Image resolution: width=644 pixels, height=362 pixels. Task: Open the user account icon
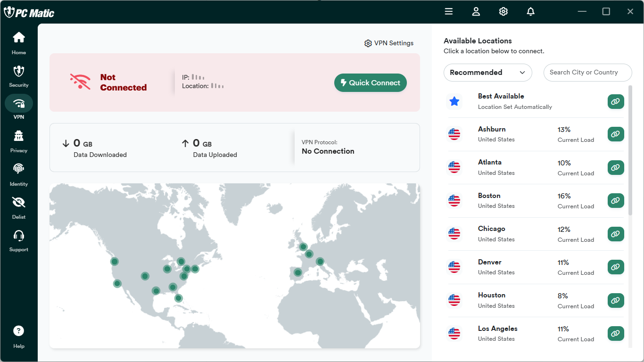476,11
